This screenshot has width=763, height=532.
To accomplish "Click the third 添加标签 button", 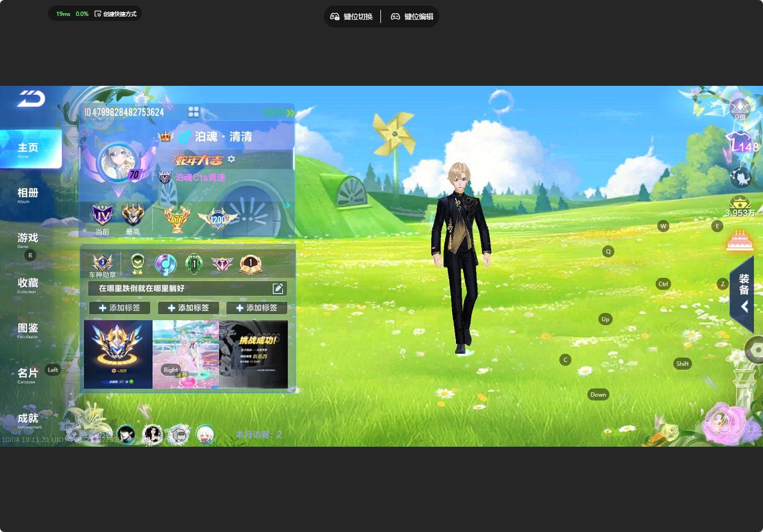I will [257, 308].
